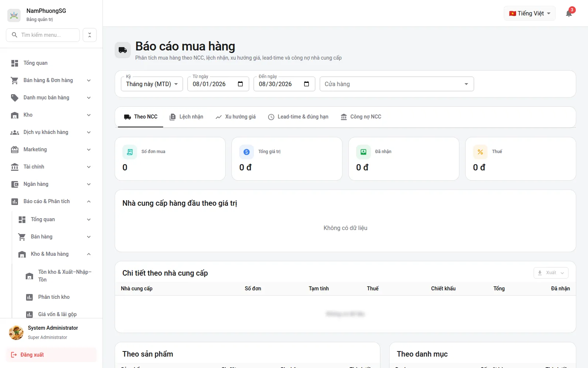Viewport: 588px width, 368px height.
Task: Click the Thuế percent icon
Action: pos(480,152)
